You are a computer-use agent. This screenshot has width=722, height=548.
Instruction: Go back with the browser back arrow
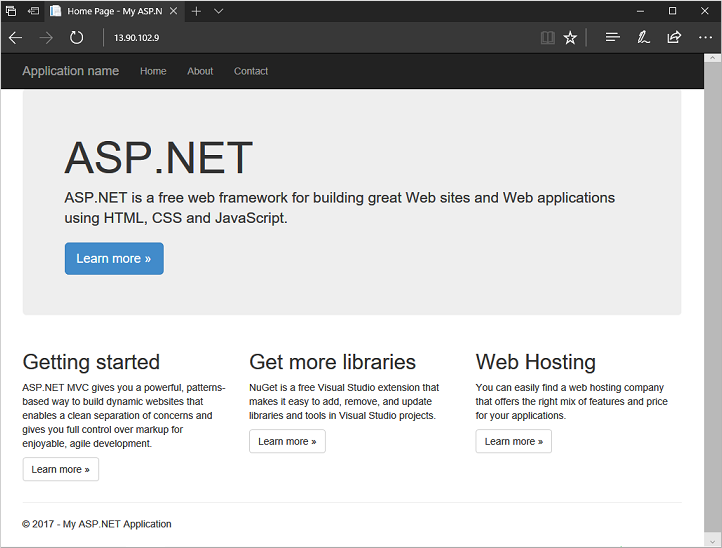(x=15, y=38)
